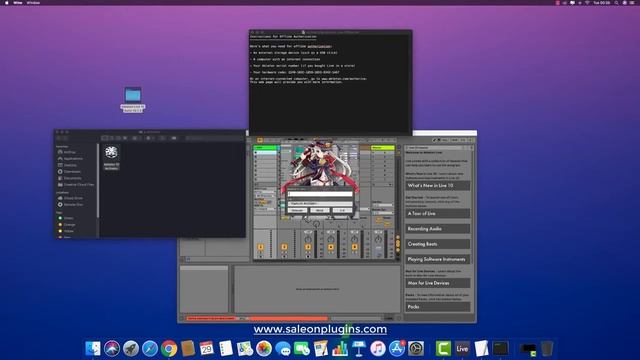
Task: Open Numbers chart icon in dock
Action: pos(340,349)
